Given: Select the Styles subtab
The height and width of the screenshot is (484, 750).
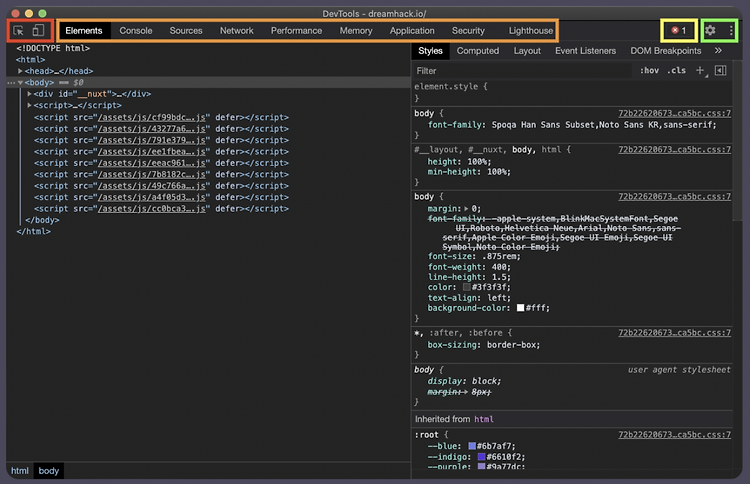Looking at the screenshot, I should [x=430, y=51].
